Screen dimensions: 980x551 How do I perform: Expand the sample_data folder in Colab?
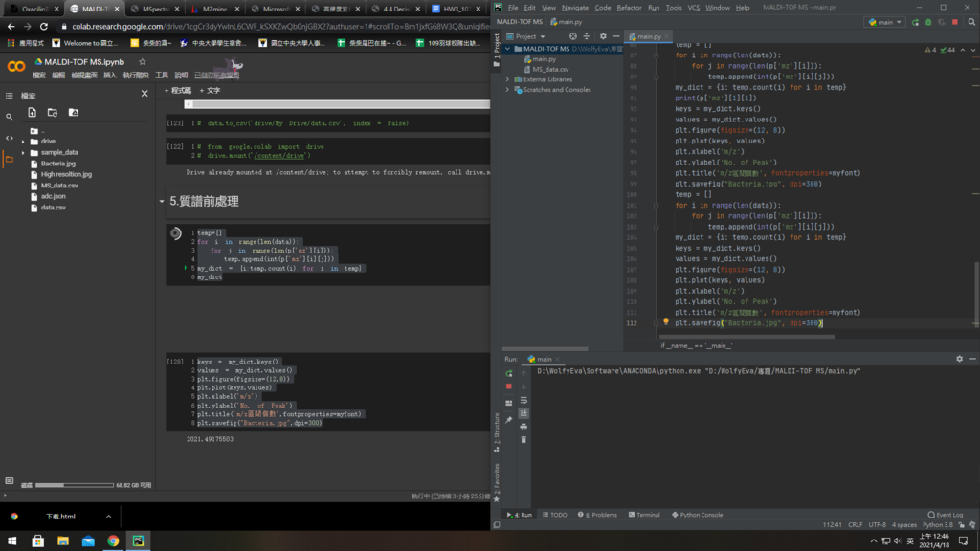click(23, 152)
